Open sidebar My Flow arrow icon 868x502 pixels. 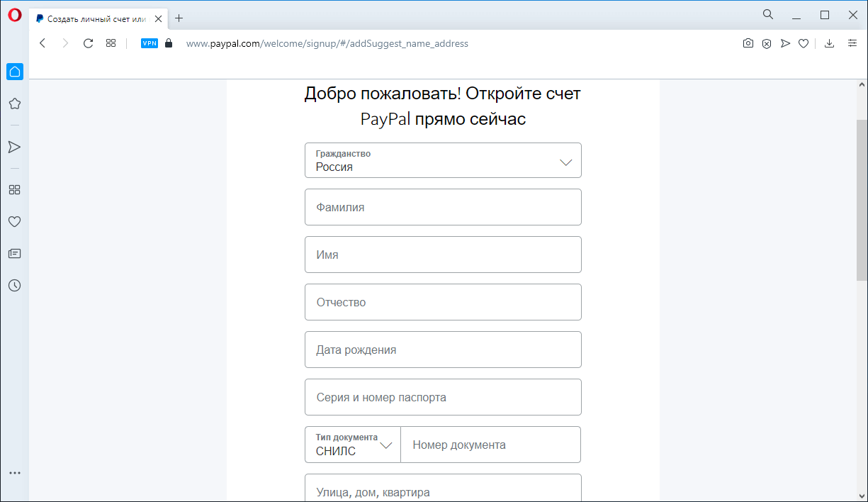coord(14,147)
